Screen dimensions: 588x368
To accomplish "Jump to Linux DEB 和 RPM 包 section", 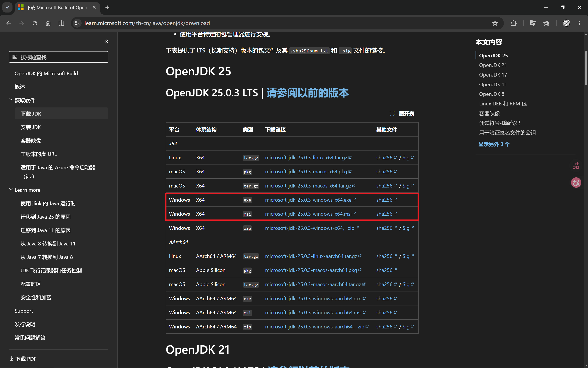I will 503,104.
